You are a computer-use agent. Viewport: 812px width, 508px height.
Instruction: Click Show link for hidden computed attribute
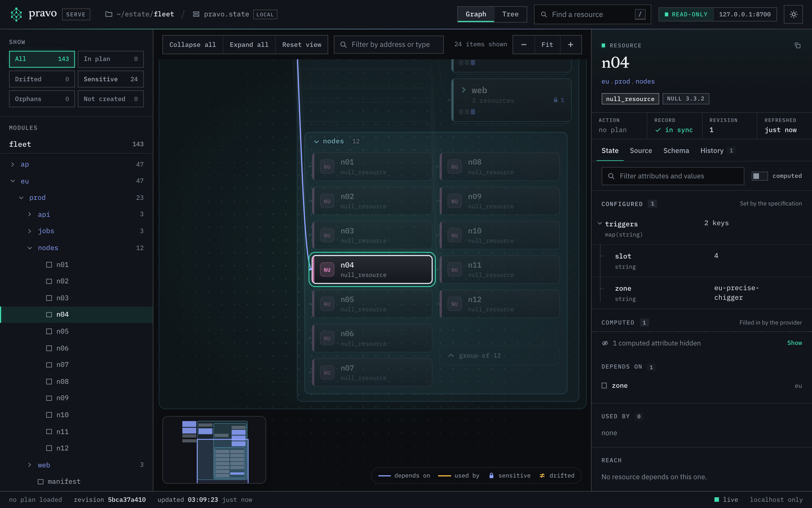[795, 343]
